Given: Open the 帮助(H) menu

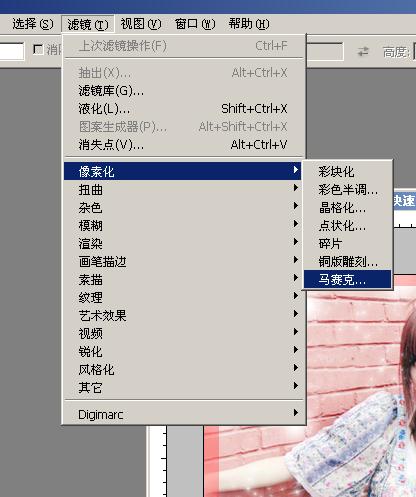Looking at the screenshot, I should 249,24.
